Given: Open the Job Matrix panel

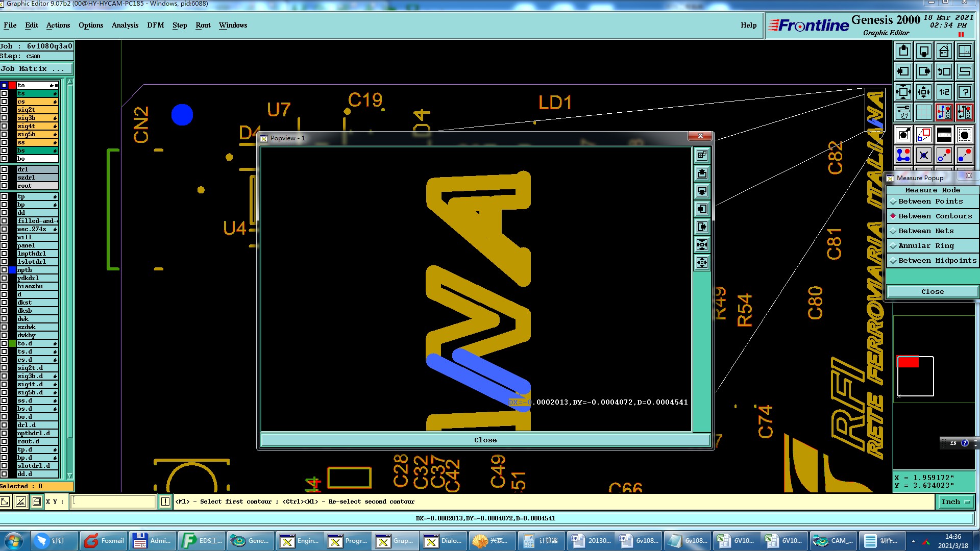Looking at the screenshot, I should coord(36,69).
